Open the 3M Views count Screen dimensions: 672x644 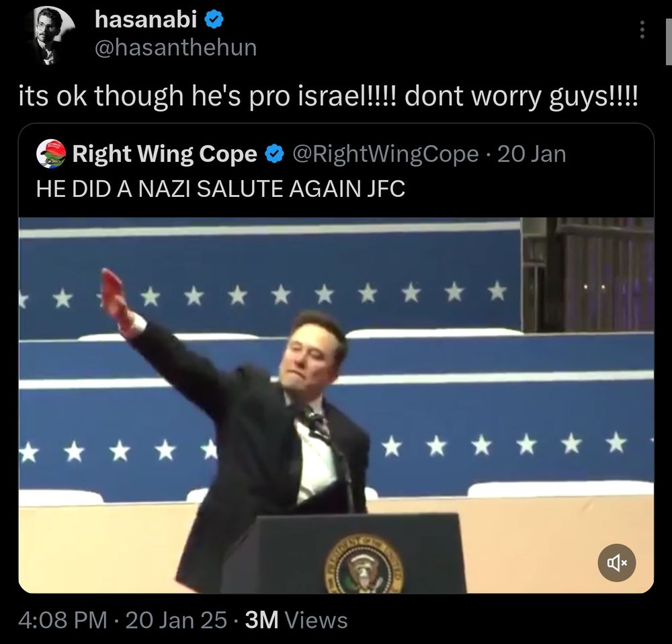coord(296,620)
